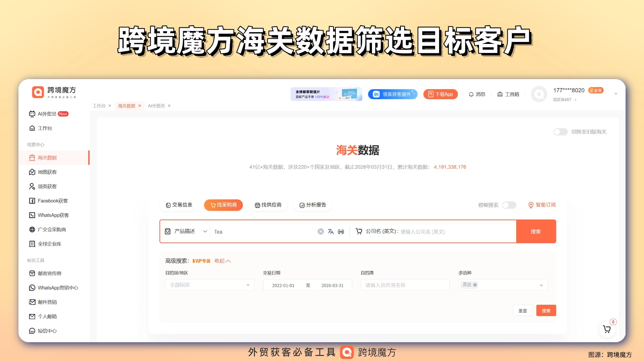This screenshot has height=362, width=644.
Task: Clear the Tea search text
Action: point(321,232)
